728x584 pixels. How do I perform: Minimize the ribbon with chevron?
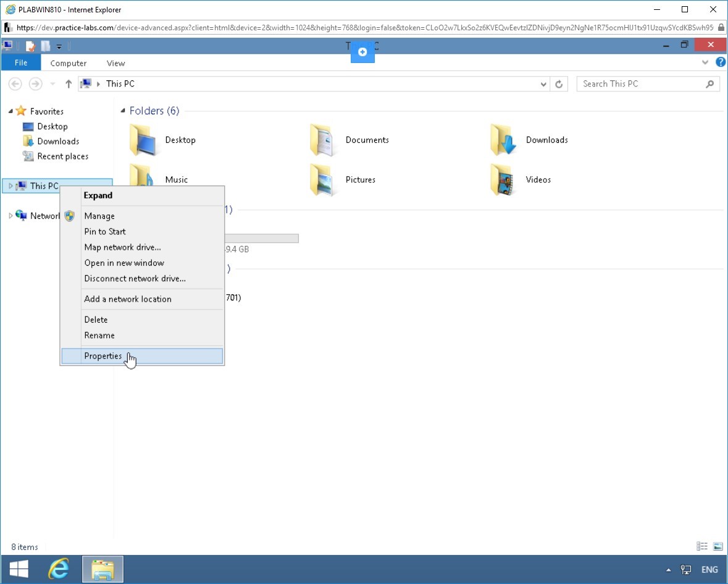click(x=705, y=62)
